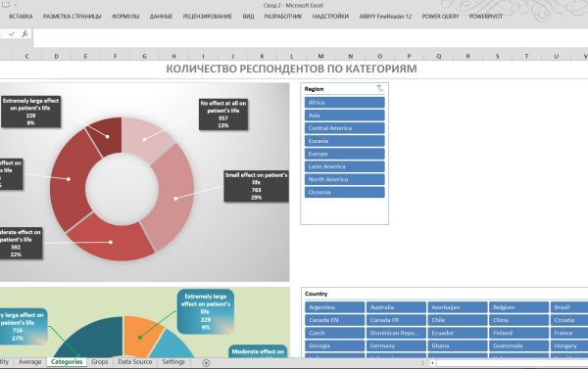Select Germany in Country slicer

tap(396, 346)
